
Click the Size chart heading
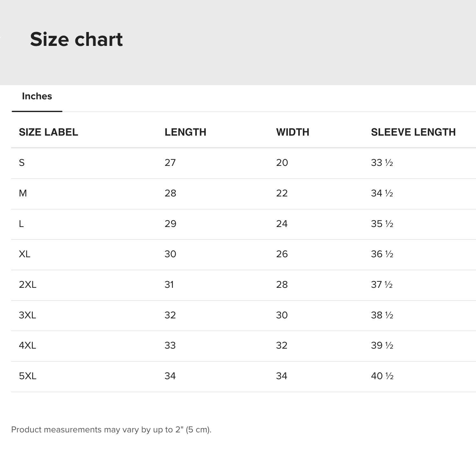[76, 39]
